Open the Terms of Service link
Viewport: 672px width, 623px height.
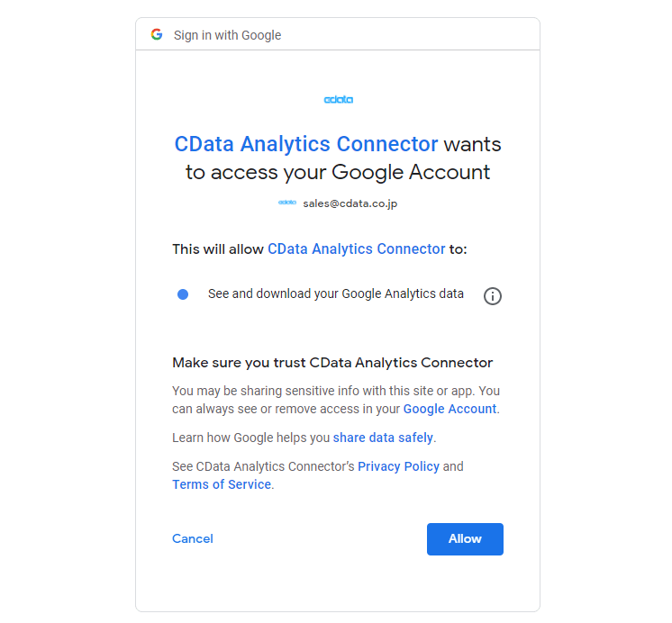click(x=222, y=484)
